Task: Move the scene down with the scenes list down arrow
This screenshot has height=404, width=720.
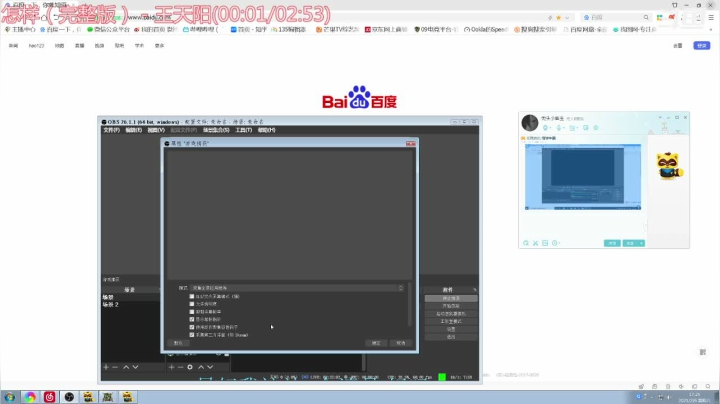Action: (x=135, y=367)
